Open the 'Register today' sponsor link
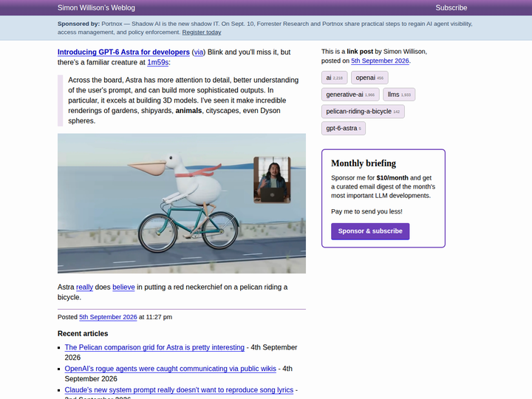 tap(202, 33)
